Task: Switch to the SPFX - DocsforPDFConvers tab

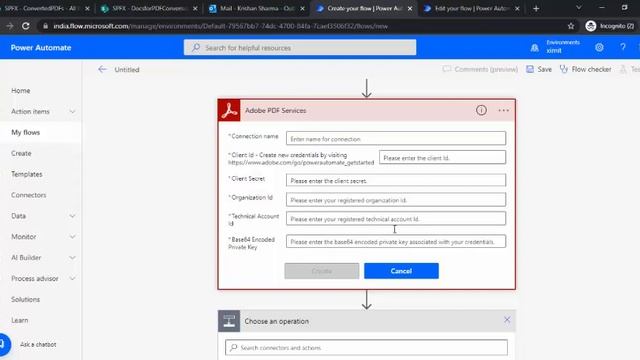Action: pyautogui.click(x=149, y=8)
